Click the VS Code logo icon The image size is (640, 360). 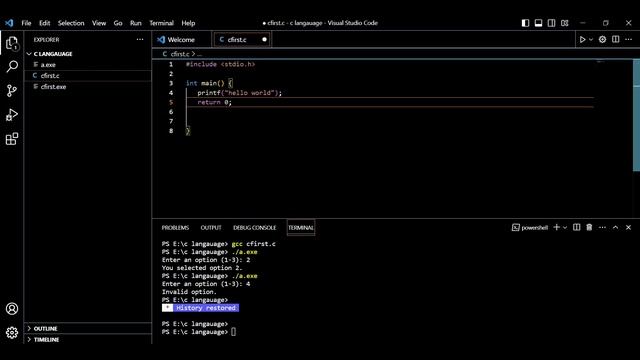click(9, 23)
